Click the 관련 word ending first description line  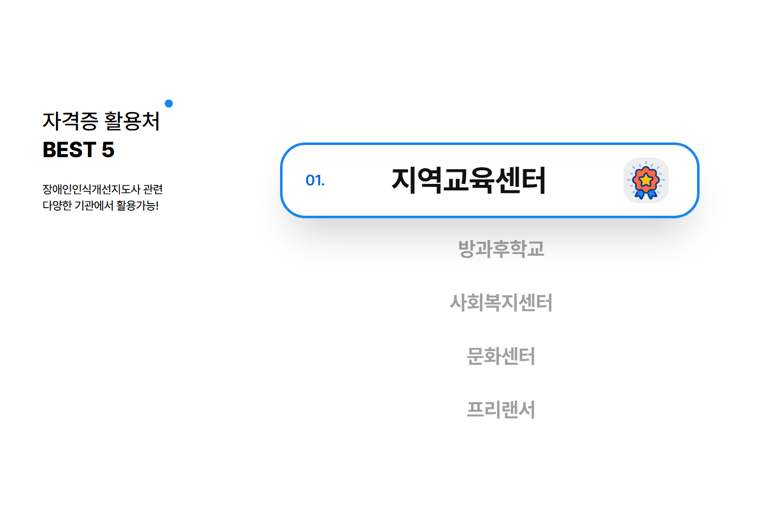tap(153, 189)
